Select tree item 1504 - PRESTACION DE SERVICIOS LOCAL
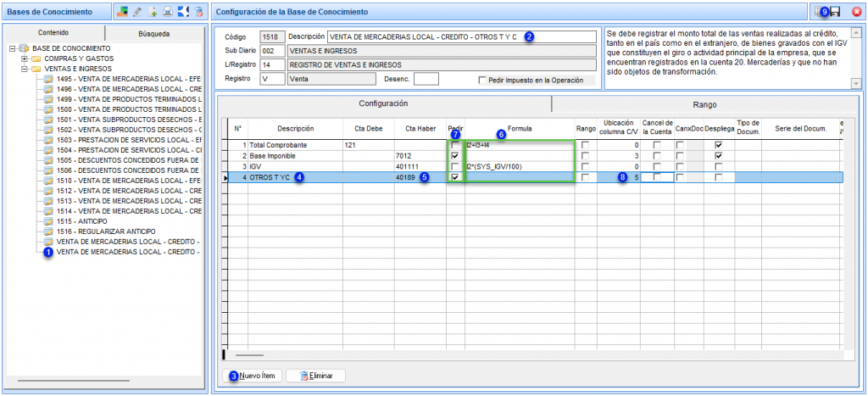Screen dimensions: 868x396 pyautogui.click(x=129, y=150)
